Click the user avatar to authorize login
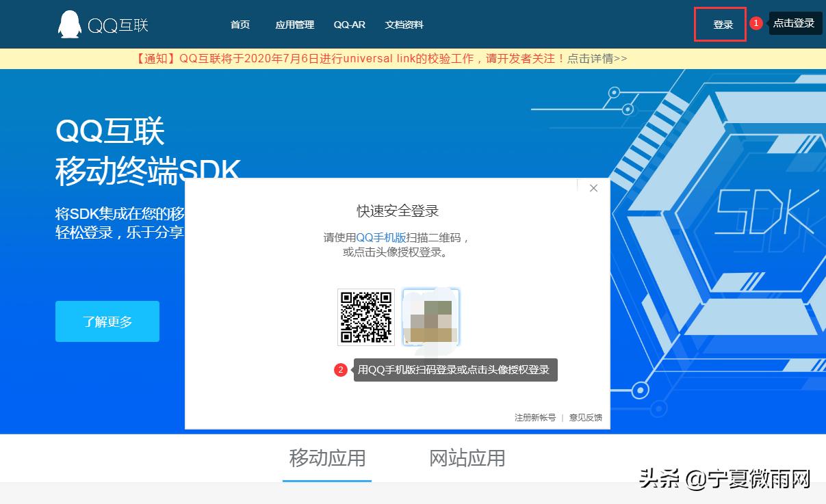The image size is (826, 504). [x=430, y=317]
